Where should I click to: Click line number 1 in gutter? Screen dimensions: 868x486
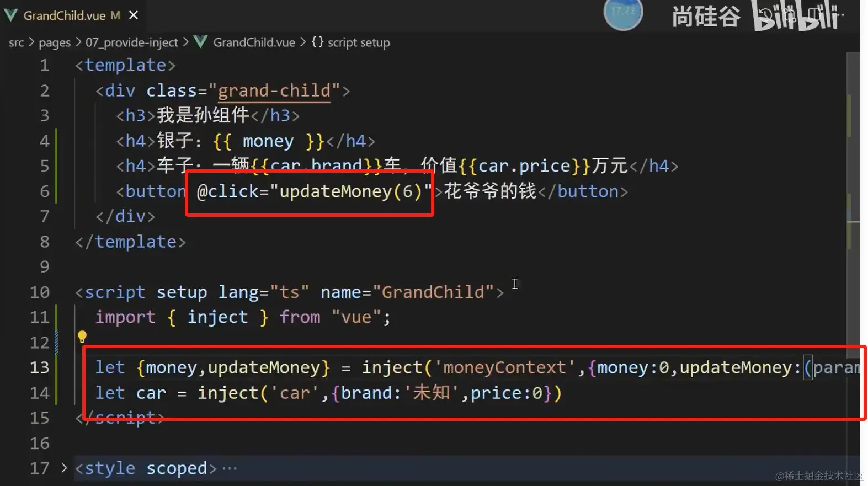[x=44, y=66]
